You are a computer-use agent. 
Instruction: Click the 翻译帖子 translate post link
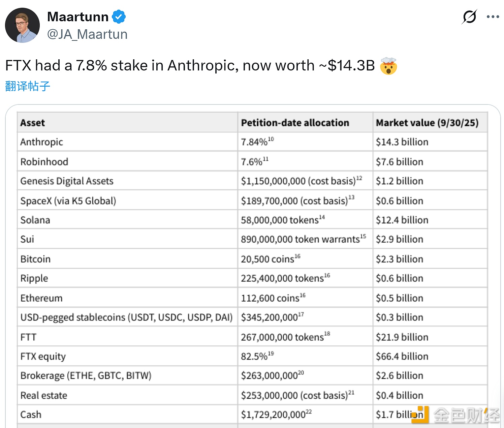point(28,86)
